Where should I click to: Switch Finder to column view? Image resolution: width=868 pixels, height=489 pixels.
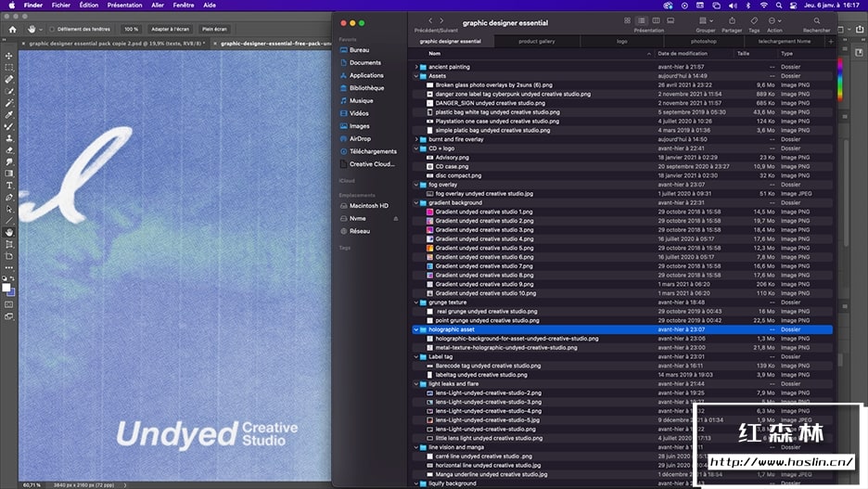tap(656, 20)
